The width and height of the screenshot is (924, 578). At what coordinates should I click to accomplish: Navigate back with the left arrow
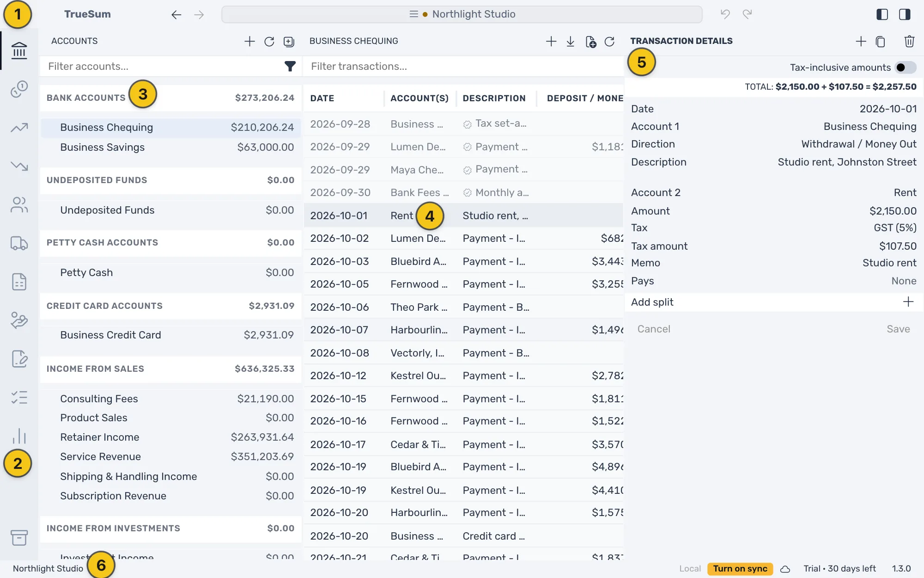176,14
